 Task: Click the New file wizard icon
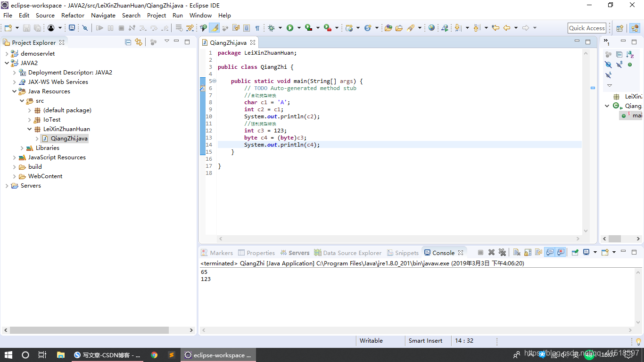(8, 28)
